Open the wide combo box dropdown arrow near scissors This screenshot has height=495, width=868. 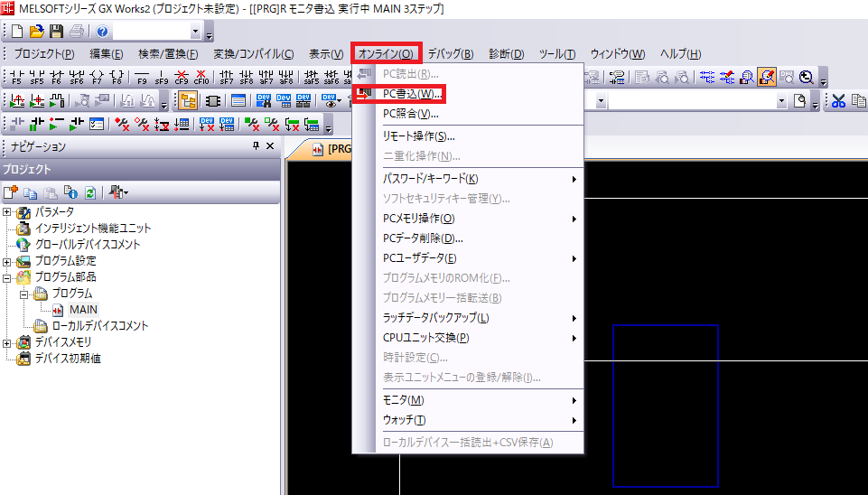pyautogui.click(x=781, y=101)
